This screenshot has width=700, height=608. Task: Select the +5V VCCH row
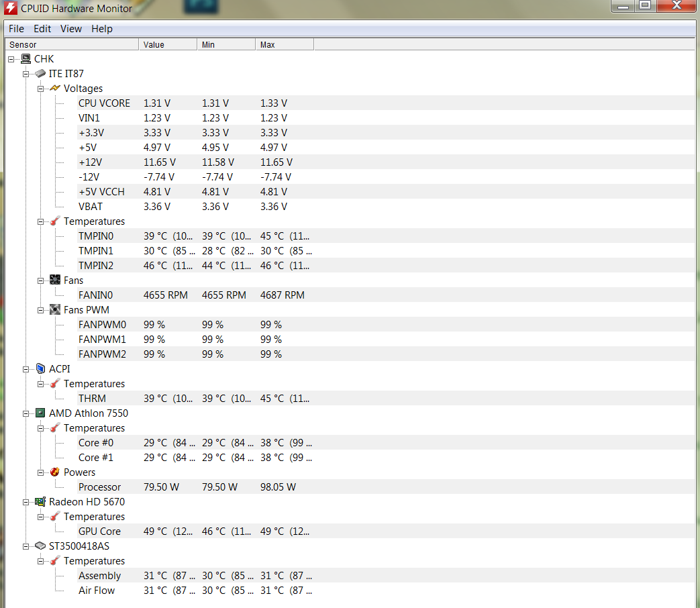pyautogui.click(x=386, y=191)
